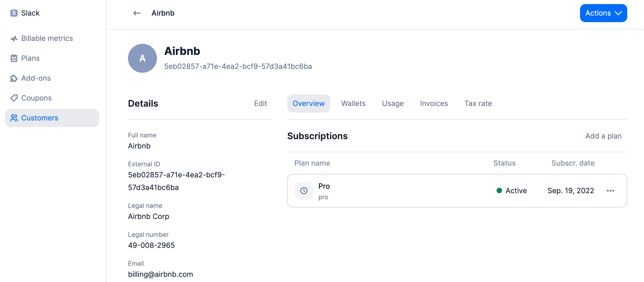The image size is (644, 282).
Task: View the Tax rate tab
Action: coord(478,103)
